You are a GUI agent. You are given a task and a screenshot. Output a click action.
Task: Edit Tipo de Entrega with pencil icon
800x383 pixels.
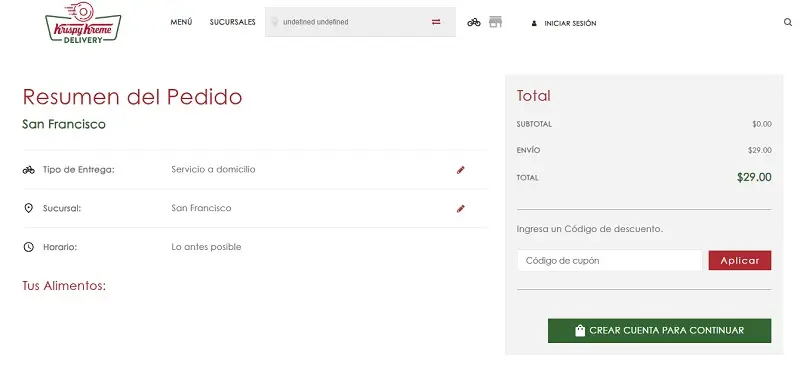click(x=461, y=170)
